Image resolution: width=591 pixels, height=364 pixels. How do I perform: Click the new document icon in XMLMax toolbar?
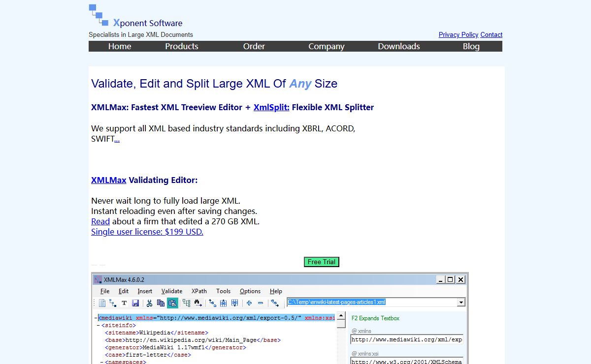(102, 303)
